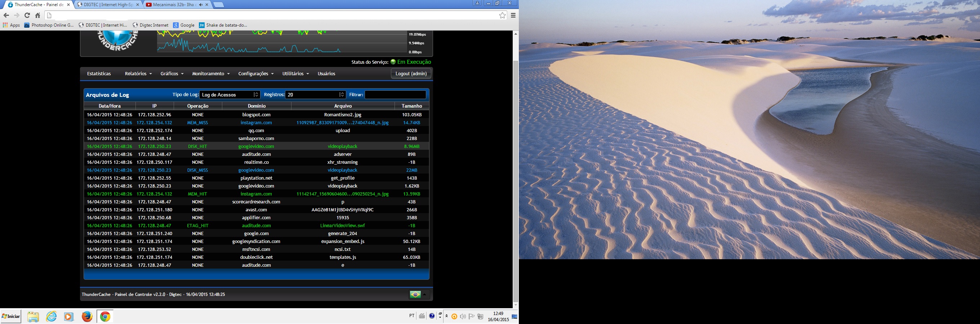Click the Chrome taskbar icon
This screenshot has width=980, height=324.
105,316
